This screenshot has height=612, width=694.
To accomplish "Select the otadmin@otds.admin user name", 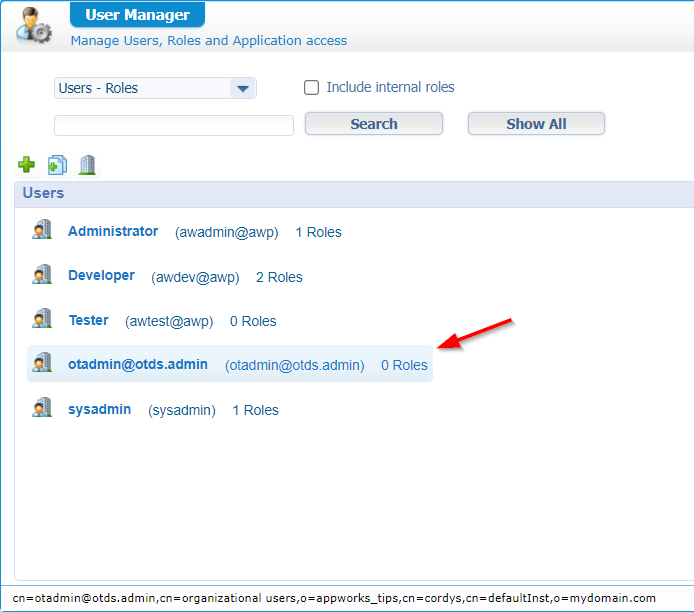I will point(138,365).
